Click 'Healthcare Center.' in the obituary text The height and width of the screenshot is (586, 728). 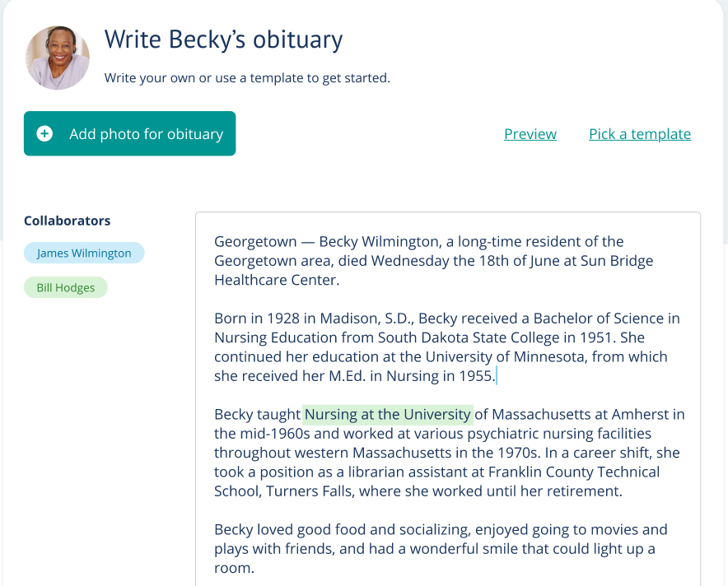277,280
